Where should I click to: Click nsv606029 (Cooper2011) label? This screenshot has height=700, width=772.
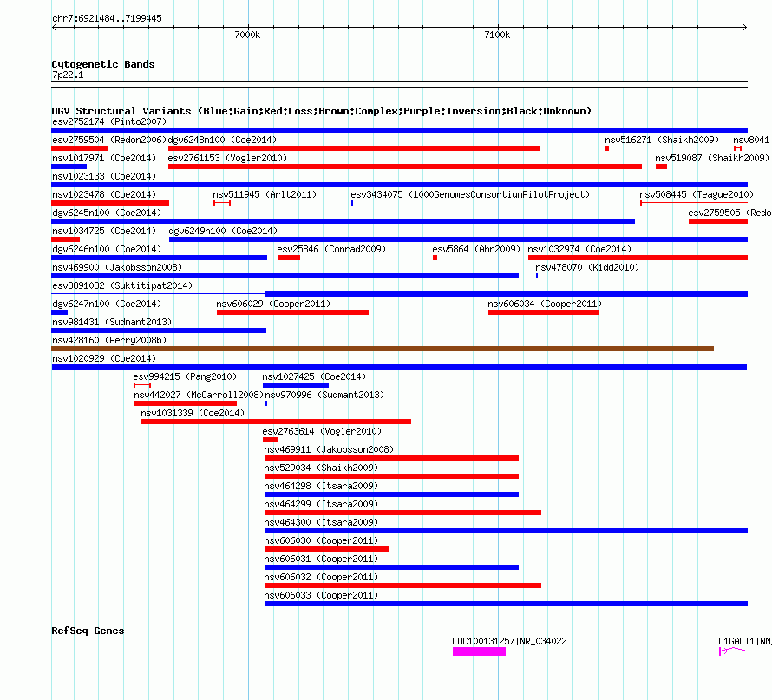(273, 304)
